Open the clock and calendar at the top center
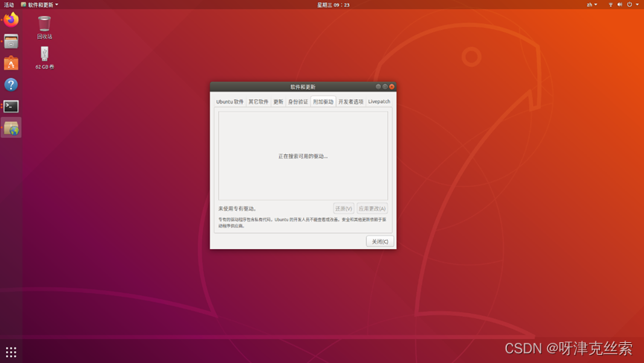Image resolution: width=644 pixels, height=363 pixels. (333, 4)
